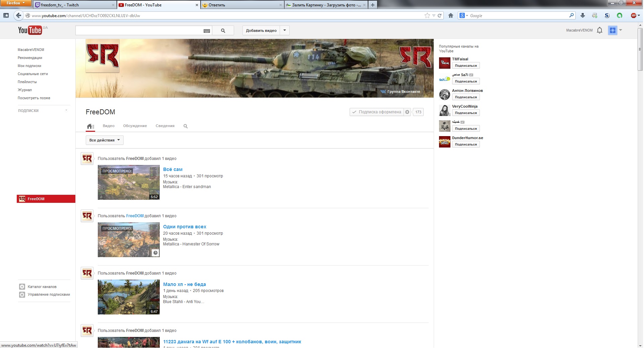
Task: Subscribe to Sa7i channel
Action: (466, 81)
